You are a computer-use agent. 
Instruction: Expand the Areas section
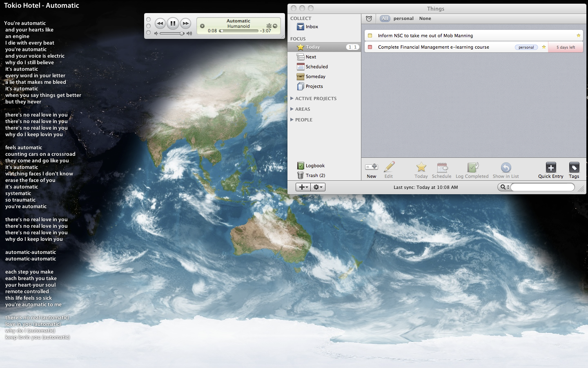click(292, 109)
